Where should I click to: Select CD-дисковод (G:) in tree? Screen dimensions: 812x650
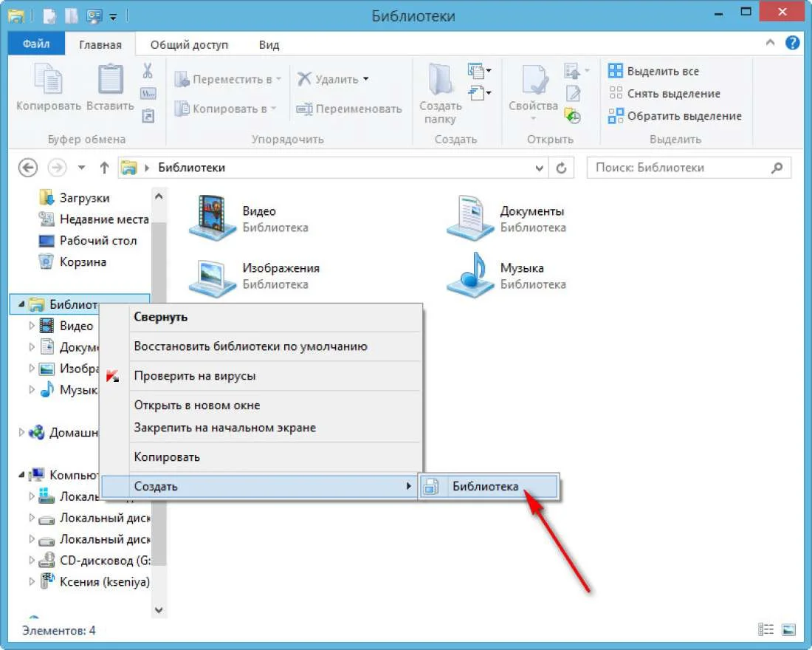(x=94, y=561)
